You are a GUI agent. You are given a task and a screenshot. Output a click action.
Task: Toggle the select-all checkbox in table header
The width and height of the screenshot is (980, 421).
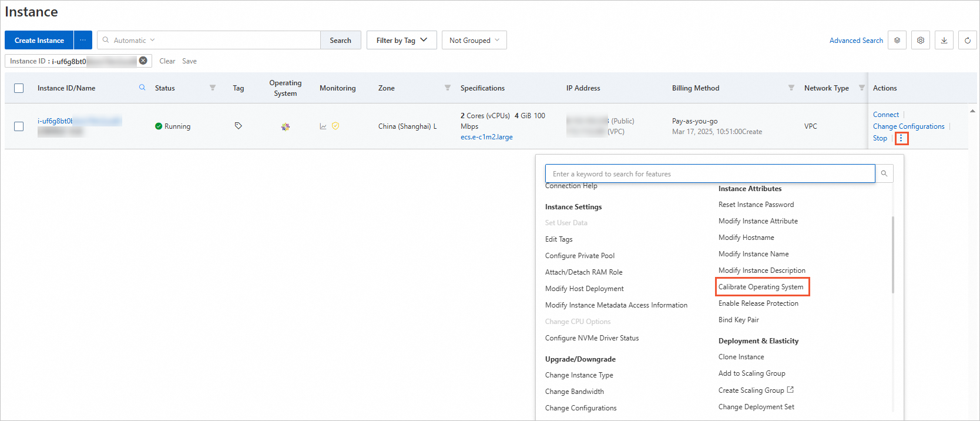pos(19,88)
